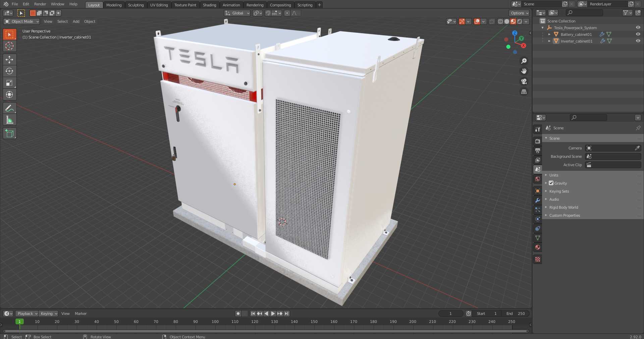
Task: Click the Play animation button
Action: click(x=273, y=314)
